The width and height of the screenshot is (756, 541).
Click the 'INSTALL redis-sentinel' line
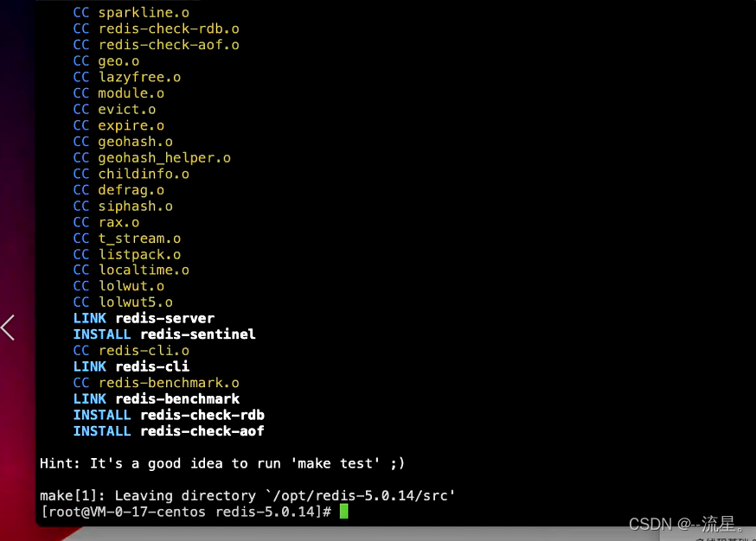point(164,334)
